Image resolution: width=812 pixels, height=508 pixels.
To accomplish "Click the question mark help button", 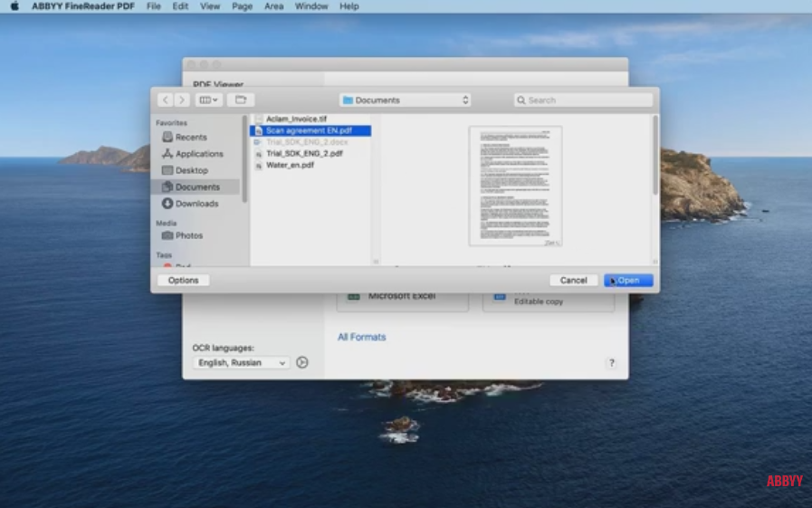I will (612, 363).
